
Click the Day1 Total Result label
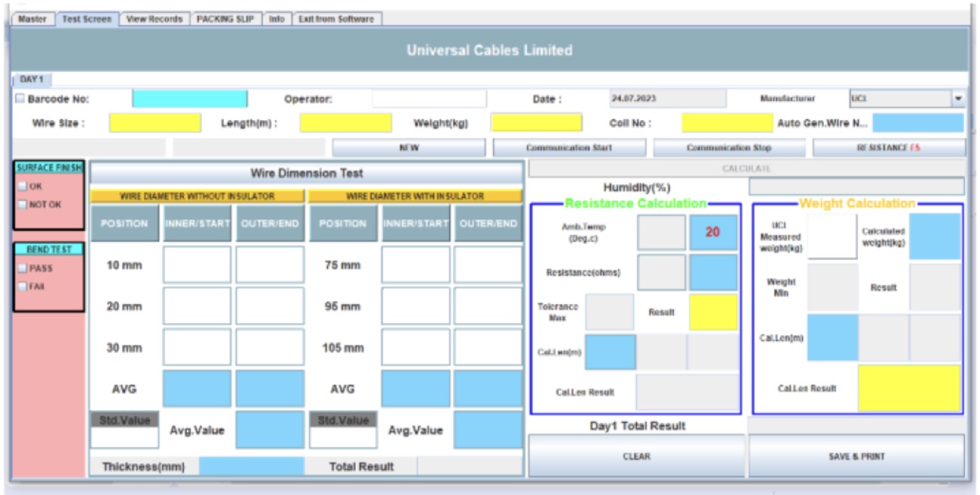tap(637, 426)
